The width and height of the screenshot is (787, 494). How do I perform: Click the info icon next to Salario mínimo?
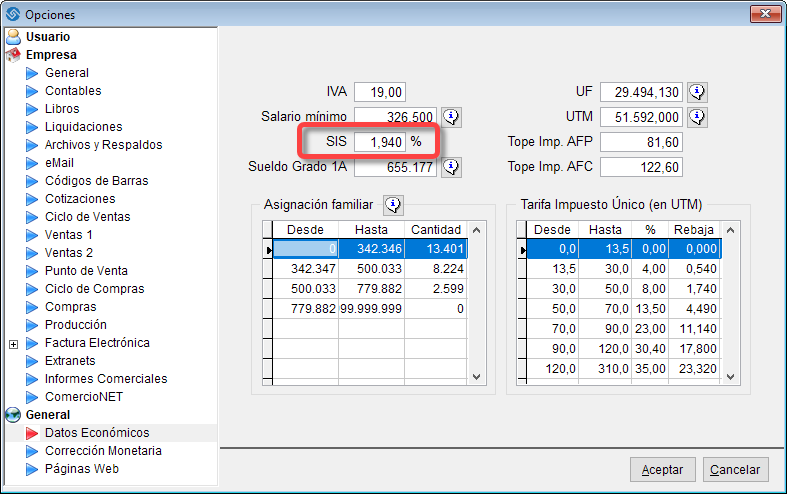click(x=452, y=117)
